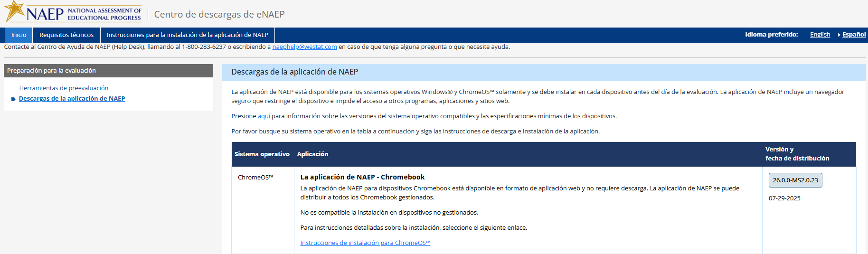Open Instrucciones de instalación para ChromeOS link

click(365, 243)
